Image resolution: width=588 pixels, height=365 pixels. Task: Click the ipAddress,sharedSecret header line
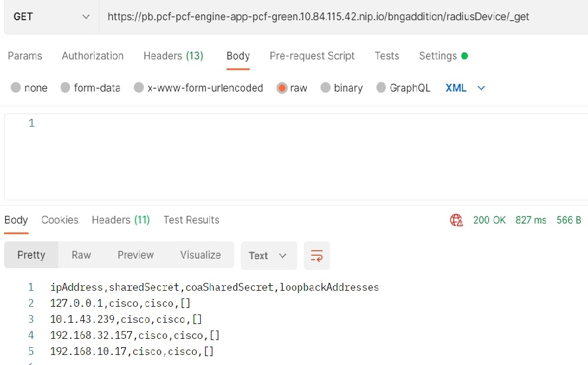215,287
